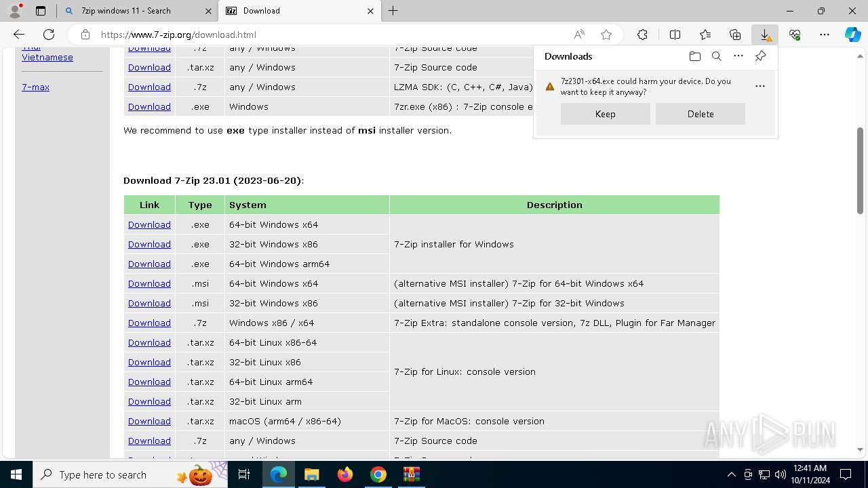Viewport: 868px width, 488px height.
Task: Activate Read aloud icon in address bar
Action: (579, 35)
